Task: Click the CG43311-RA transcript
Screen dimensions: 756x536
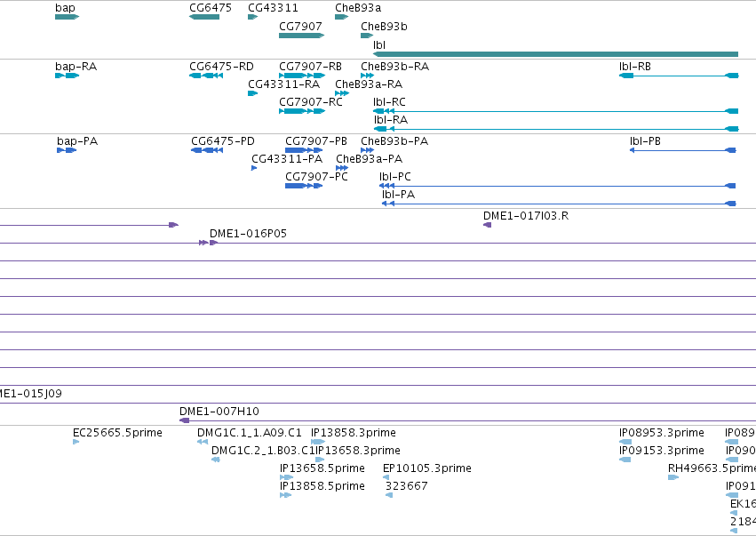Action: point(252,93)
